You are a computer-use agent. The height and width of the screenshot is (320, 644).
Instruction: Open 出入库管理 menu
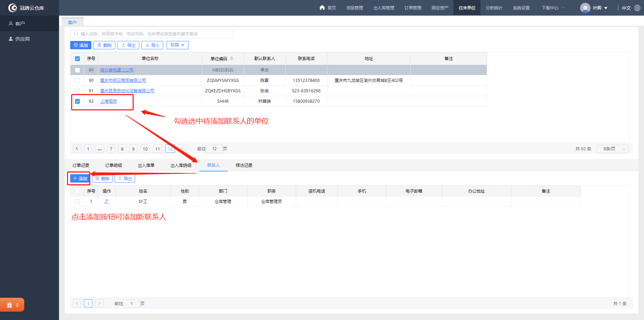pos(384,8)
